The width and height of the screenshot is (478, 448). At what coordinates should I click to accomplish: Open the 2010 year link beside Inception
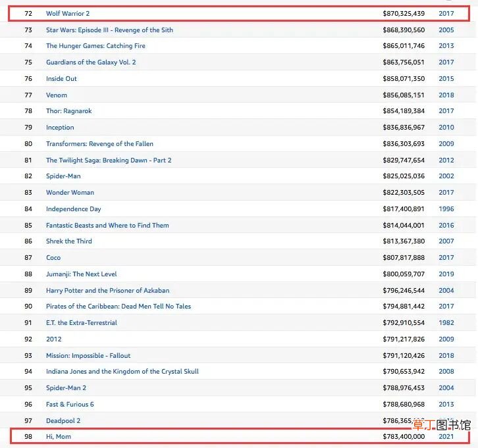446,128
